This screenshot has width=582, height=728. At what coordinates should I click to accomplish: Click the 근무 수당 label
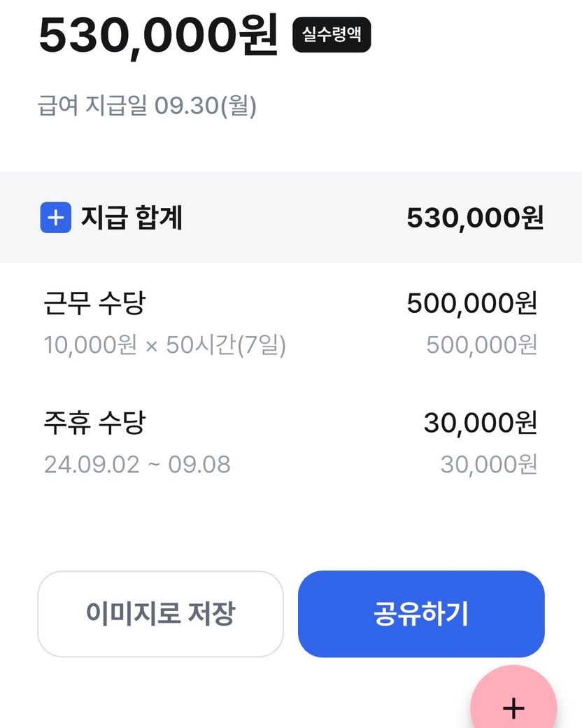[x=94, y=304]
